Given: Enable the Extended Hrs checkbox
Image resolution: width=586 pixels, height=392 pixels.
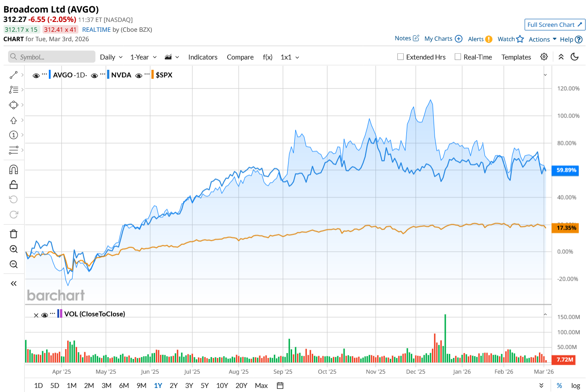Looking at the screenshot, I should coord(401,57).
